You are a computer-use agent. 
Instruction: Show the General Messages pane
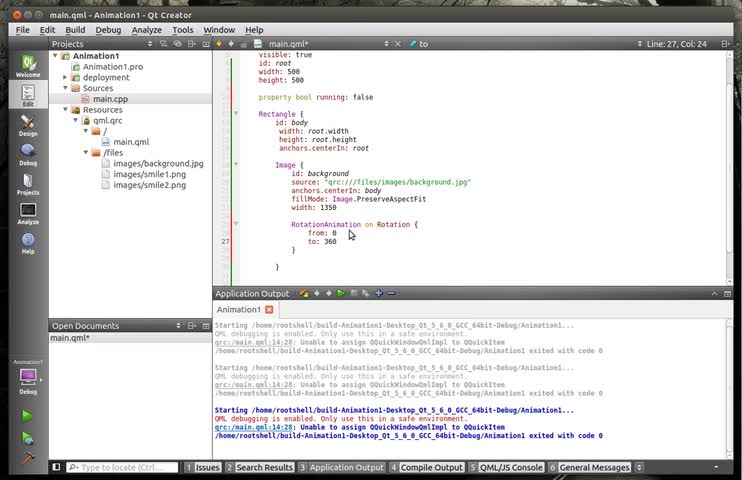tap(589, 467)
